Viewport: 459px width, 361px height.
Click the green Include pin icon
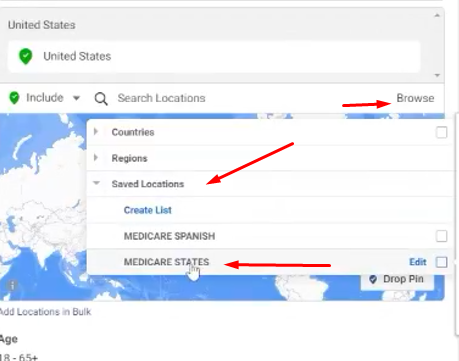[14, 98]
